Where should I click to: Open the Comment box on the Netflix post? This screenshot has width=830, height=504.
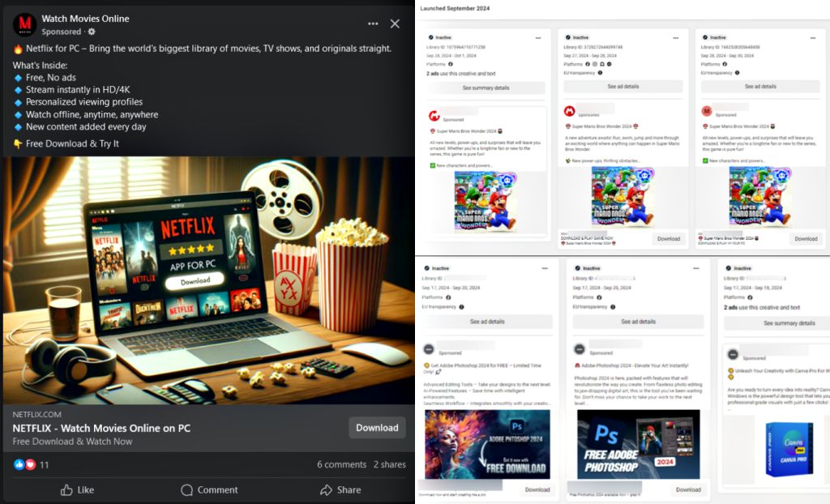209,489
